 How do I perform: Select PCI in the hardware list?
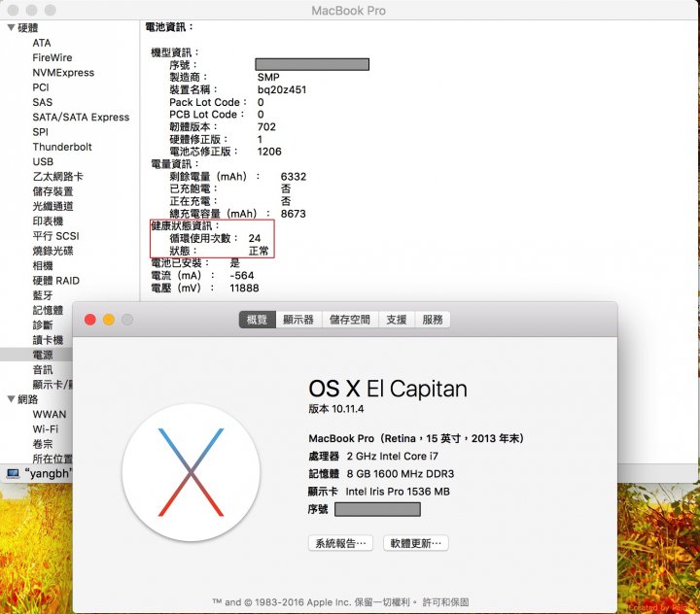(x=41, y=87)
